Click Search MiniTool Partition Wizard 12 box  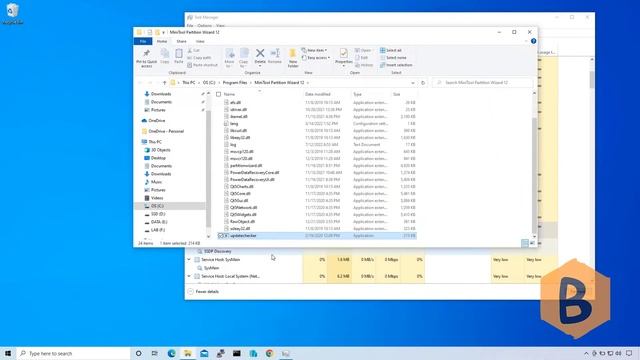pyautogui.click(x=482, y=83)
